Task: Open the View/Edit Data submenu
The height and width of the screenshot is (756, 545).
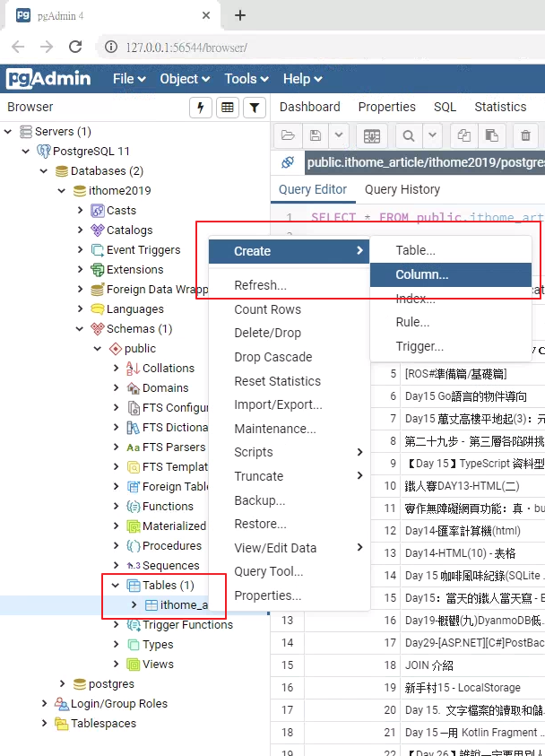Action: pyautogui.click(x=290, y=548)
